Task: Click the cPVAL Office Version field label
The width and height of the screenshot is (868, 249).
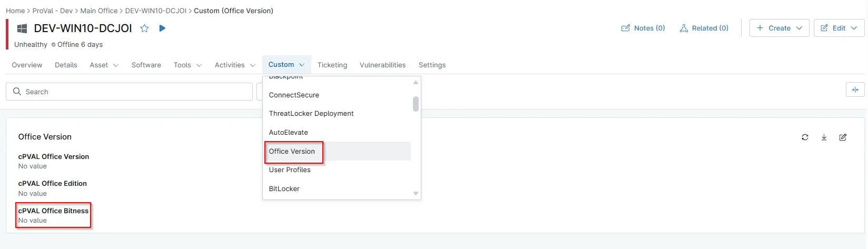Action: (54, 157)
